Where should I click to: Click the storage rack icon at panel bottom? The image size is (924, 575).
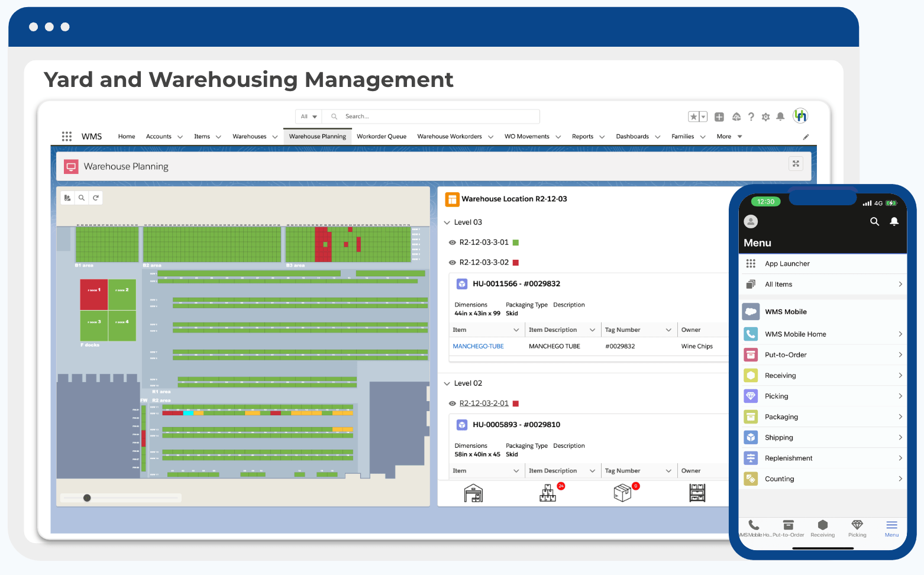696,492
